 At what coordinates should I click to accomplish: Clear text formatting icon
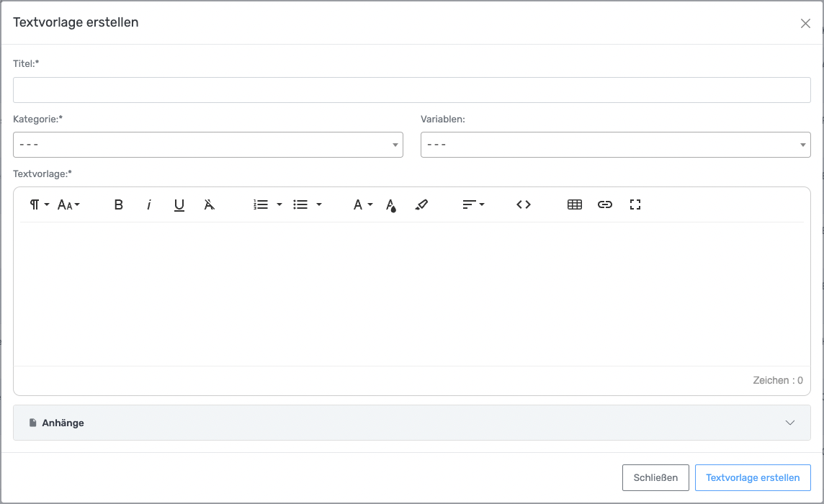click(210, 205)
